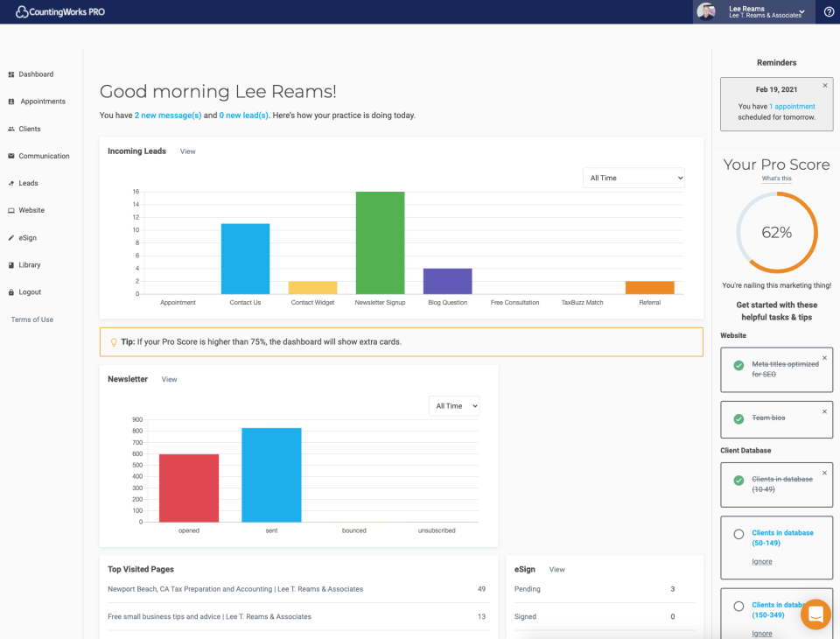Click the yellow Contact Widget bar

312,287
